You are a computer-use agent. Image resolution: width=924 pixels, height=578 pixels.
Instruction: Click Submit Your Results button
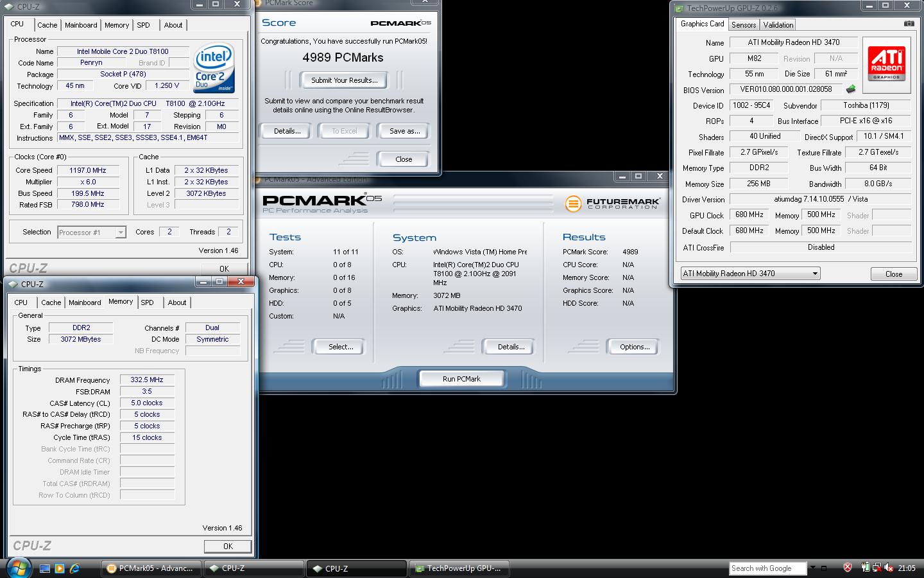click(x=345, y=80)
